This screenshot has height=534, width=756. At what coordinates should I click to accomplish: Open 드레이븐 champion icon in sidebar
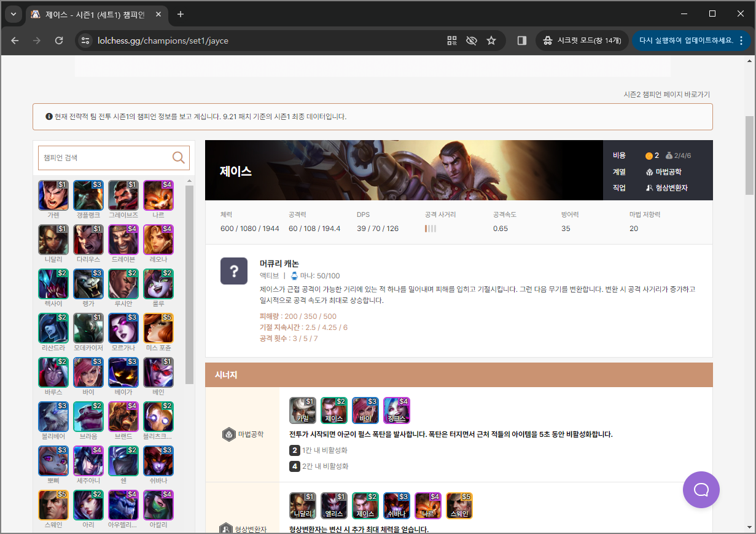click(123, 240)
